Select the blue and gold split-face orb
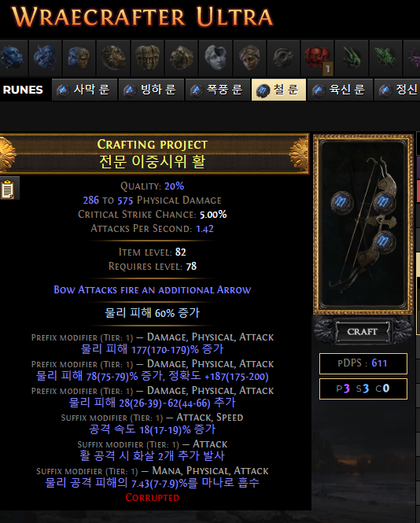The width and height of the screenshot is (420, 523). pos(79,58)
